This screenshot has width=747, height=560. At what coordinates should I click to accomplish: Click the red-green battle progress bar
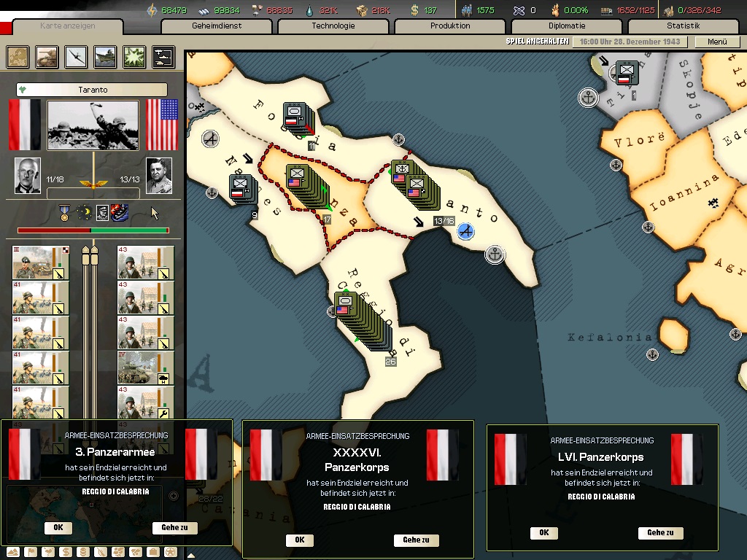(93, 230)
